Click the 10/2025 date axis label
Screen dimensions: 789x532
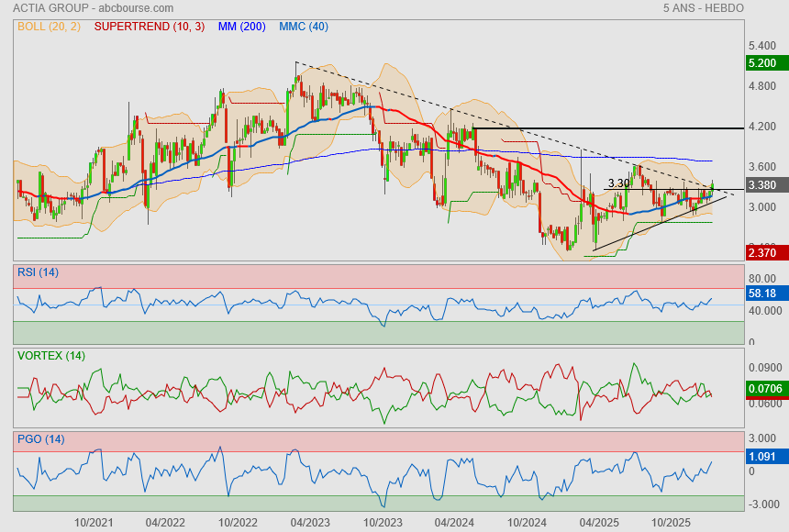coord(672,523)
